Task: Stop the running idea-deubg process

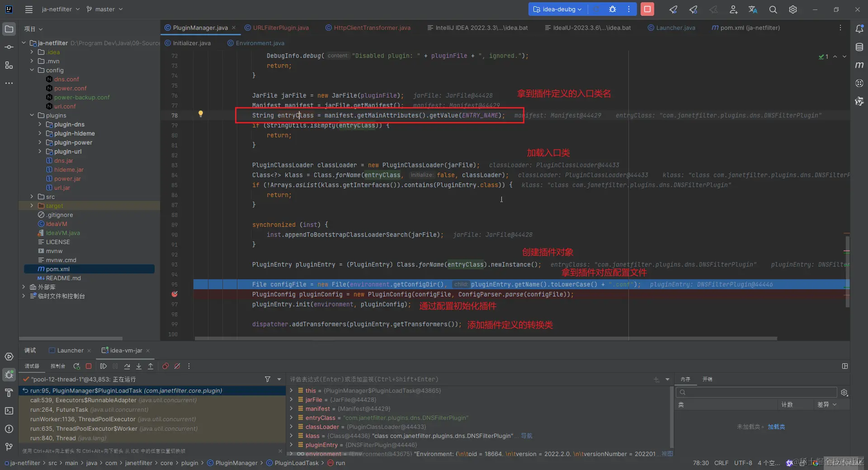Action: pyautogui.click(x=647, y=9)
